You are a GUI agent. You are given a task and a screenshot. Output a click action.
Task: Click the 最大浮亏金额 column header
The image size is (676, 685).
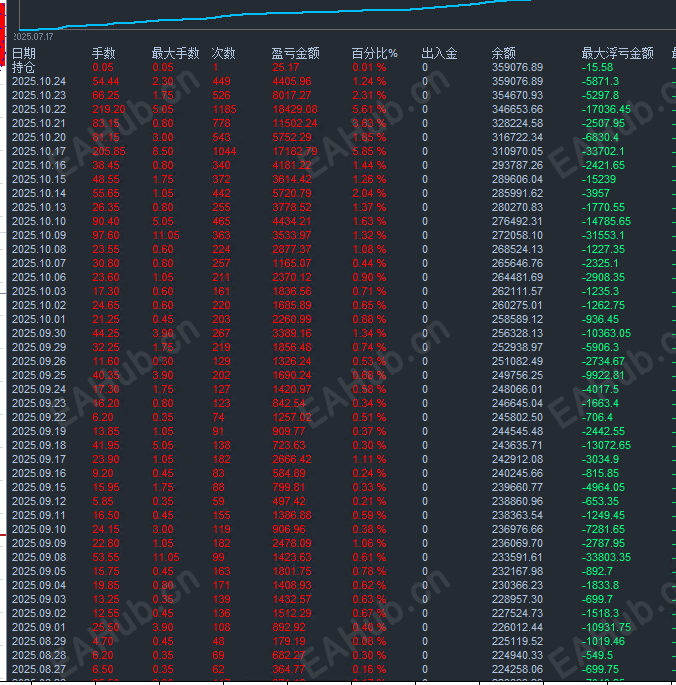click(x=617, y=54)
